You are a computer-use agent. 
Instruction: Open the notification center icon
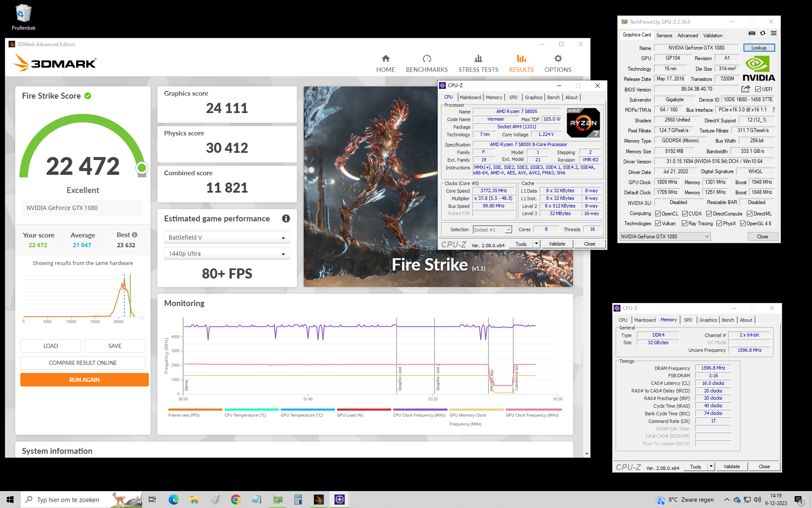798,500
